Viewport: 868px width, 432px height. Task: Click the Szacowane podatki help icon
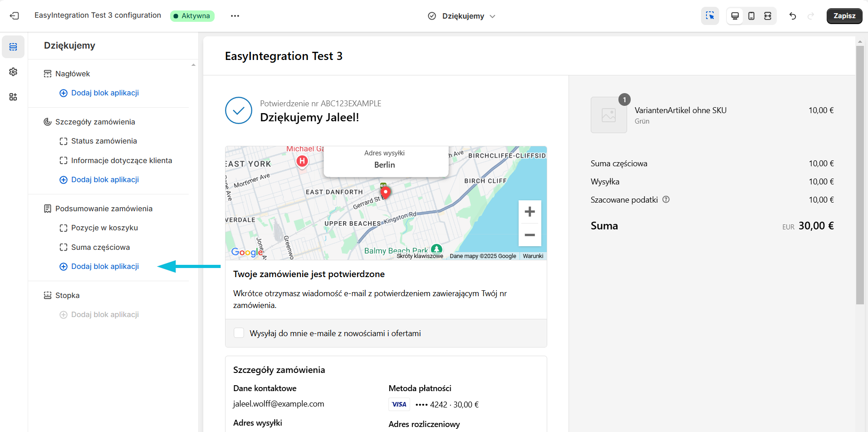click(x=666, y=199)
